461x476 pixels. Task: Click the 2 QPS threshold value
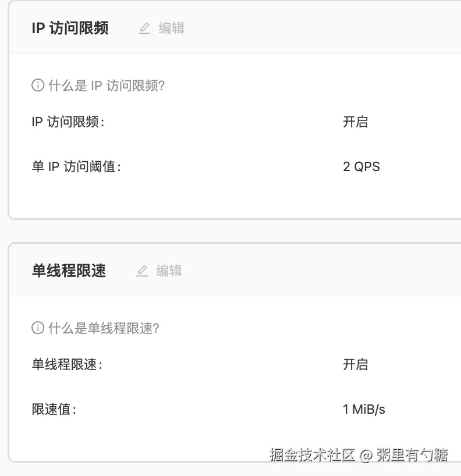point(361,166)
